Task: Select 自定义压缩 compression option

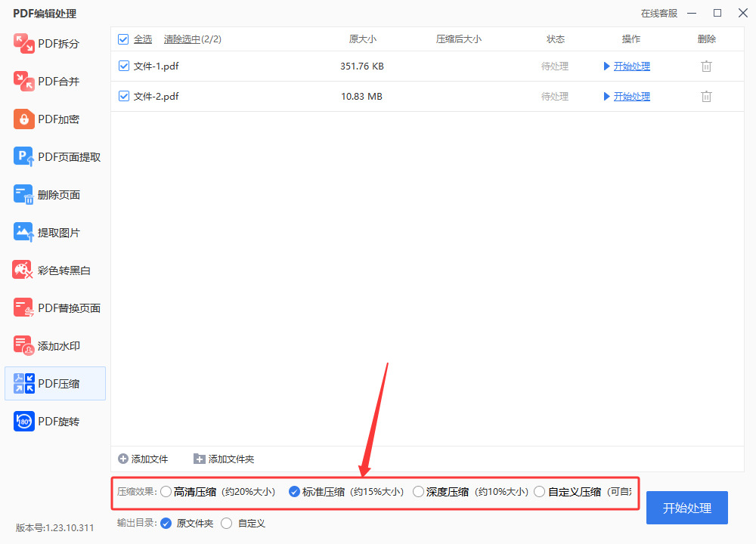Action: pos(540,491)
